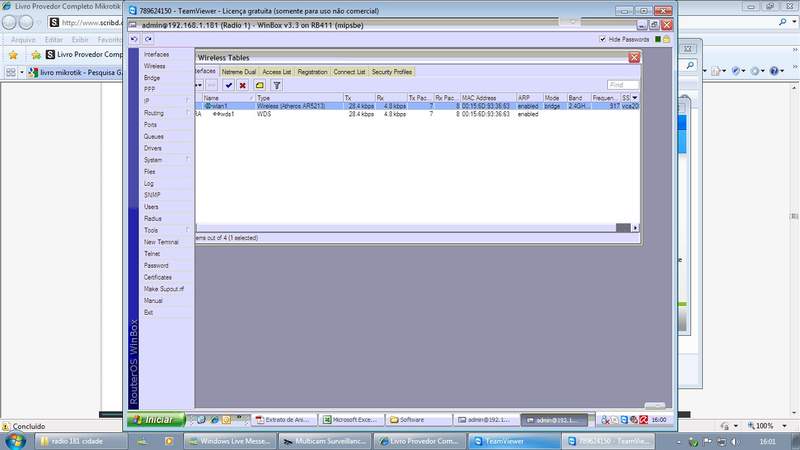Switch to the Nstreme Dual tab
800x450 pixels.
[239, 72]
